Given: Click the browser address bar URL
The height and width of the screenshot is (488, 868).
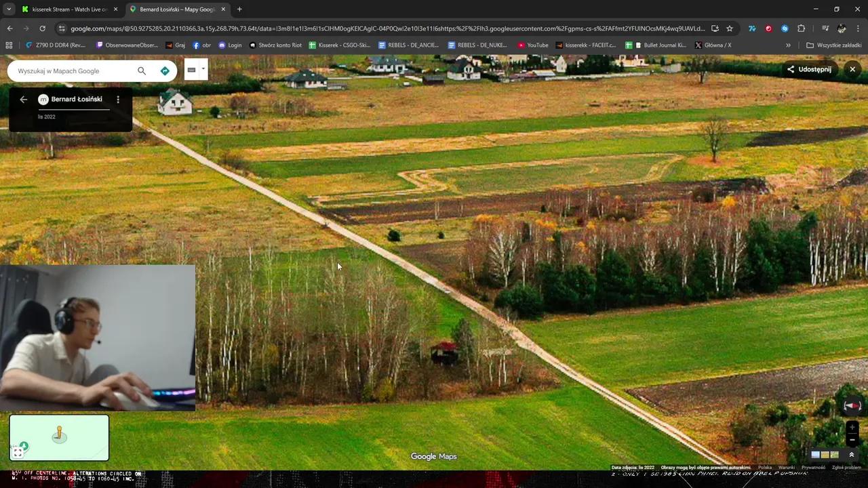Looking at the screenshot, I should (x=388, y=28).
